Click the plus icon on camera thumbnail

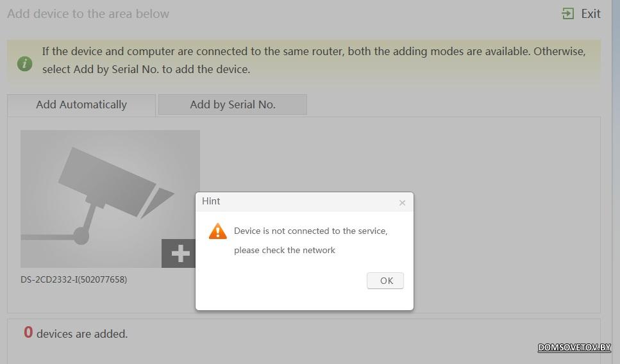[x=180, y=253]
